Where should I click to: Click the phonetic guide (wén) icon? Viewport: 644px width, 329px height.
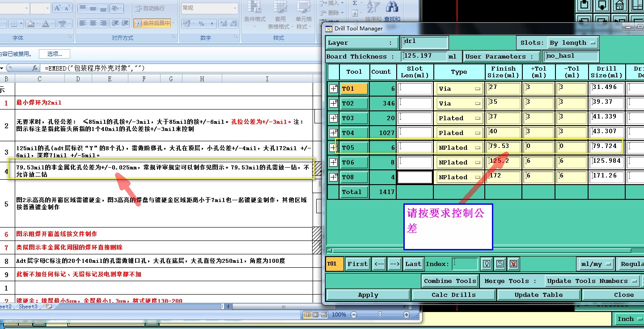(63, 23)
